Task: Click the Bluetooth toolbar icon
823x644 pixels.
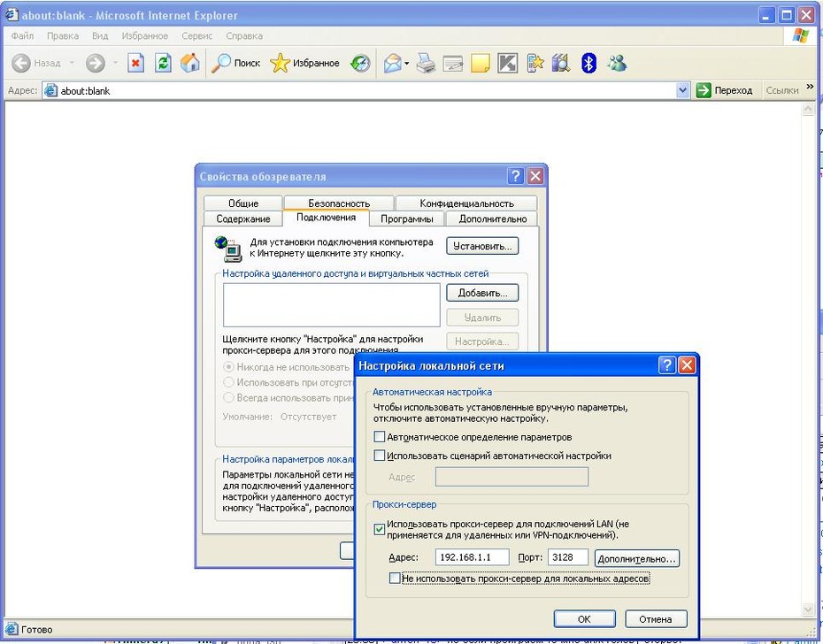Action: click(x=588, y=63)
